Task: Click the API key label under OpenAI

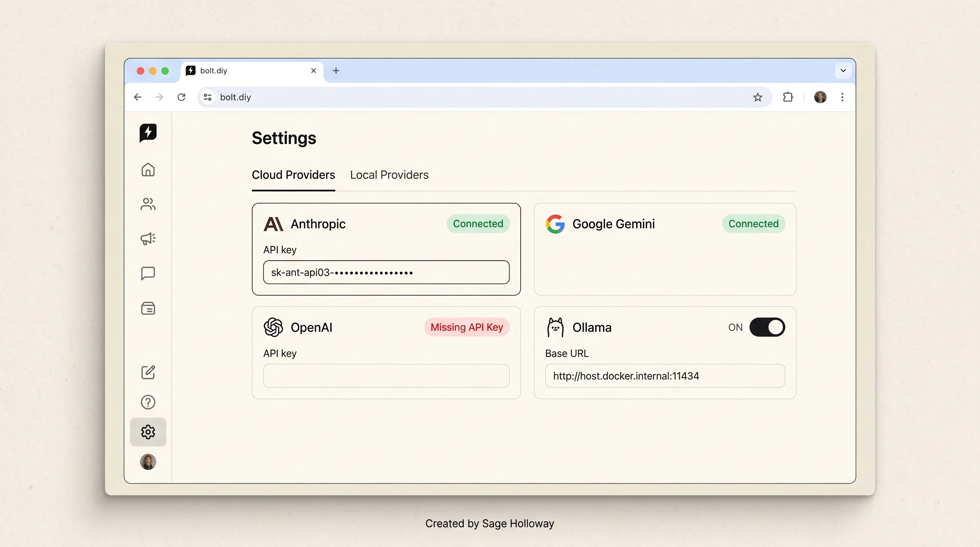Action: coord(280,353)
